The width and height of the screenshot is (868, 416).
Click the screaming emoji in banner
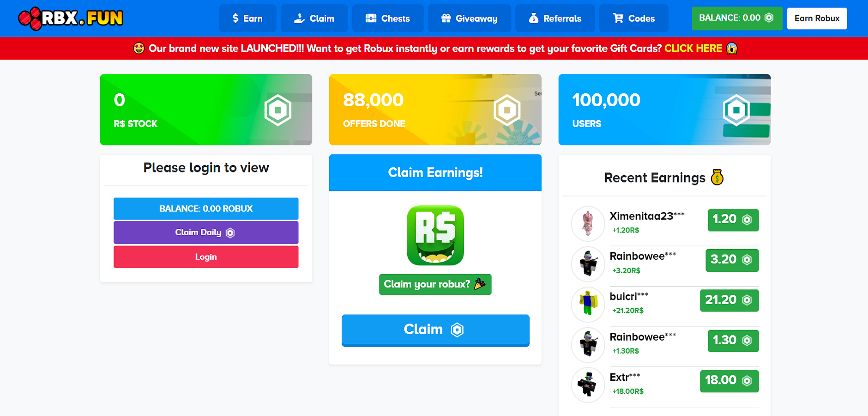click(x=732, y=48)
